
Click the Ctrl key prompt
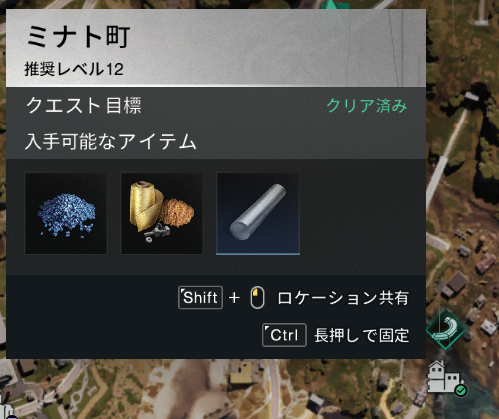click(284, 335)
